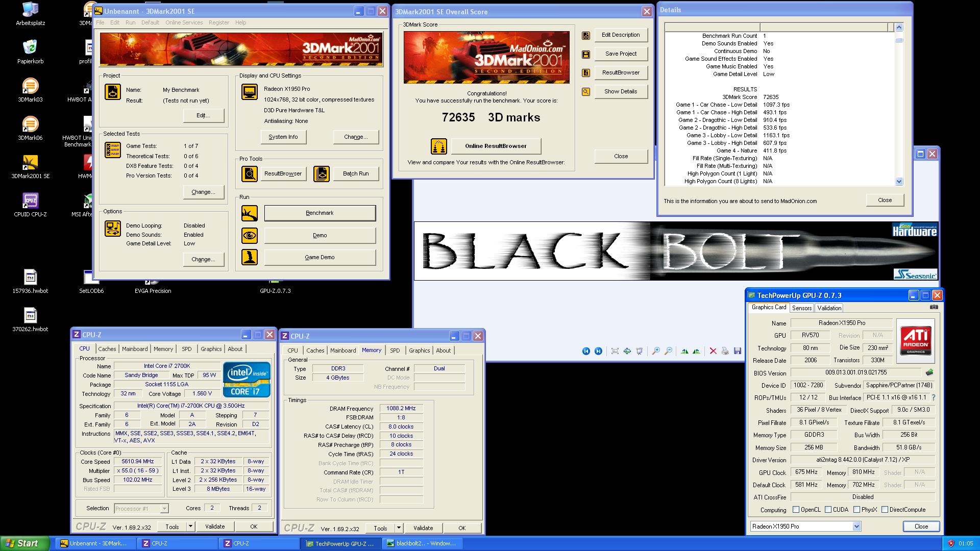
Task: Click the Validate button in CPU-Z CPU window
Action: [x=215, y=527]
